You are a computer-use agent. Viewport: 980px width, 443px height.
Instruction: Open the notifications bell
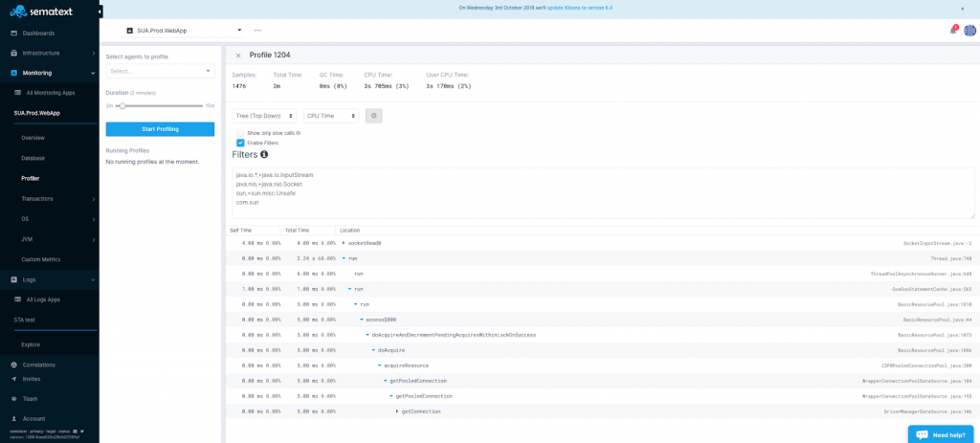tap(953, 31)
